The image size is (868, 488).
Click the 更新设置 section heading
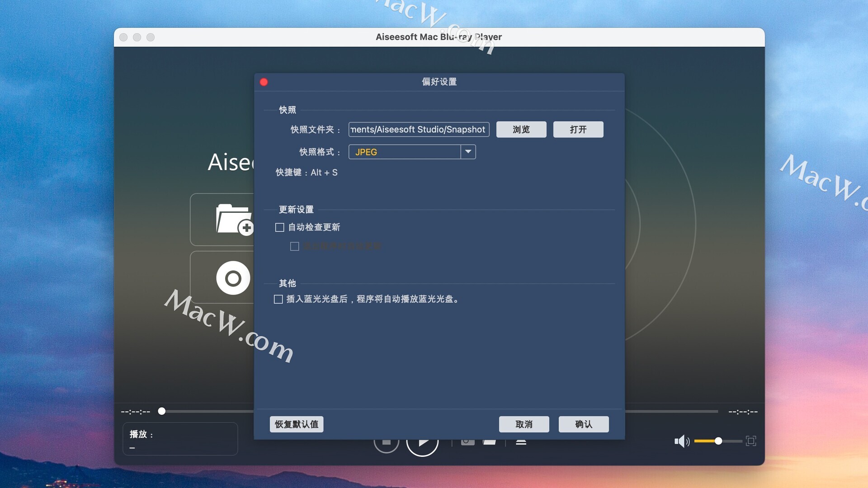coord(296,210)
